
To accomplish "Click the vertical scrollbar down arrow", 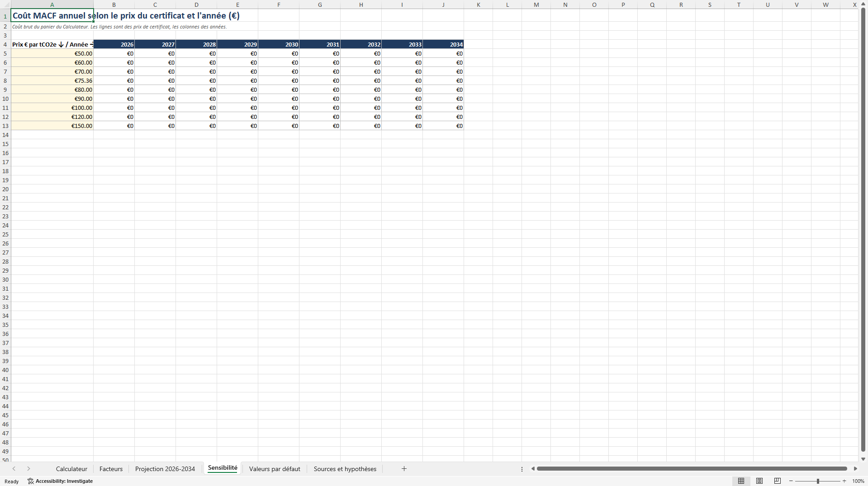I will click(863, 459).
